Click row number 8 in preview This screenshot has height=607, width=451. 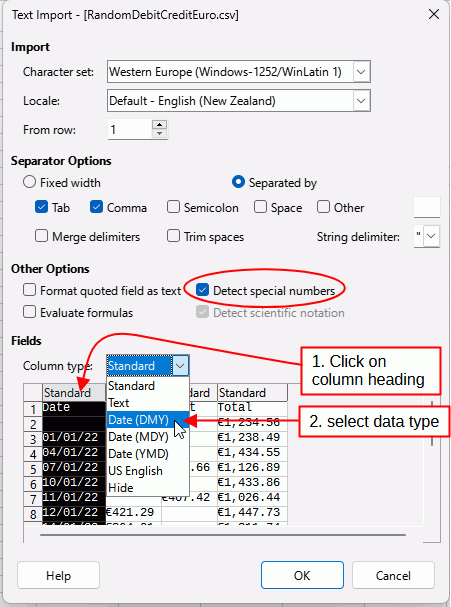33,514
